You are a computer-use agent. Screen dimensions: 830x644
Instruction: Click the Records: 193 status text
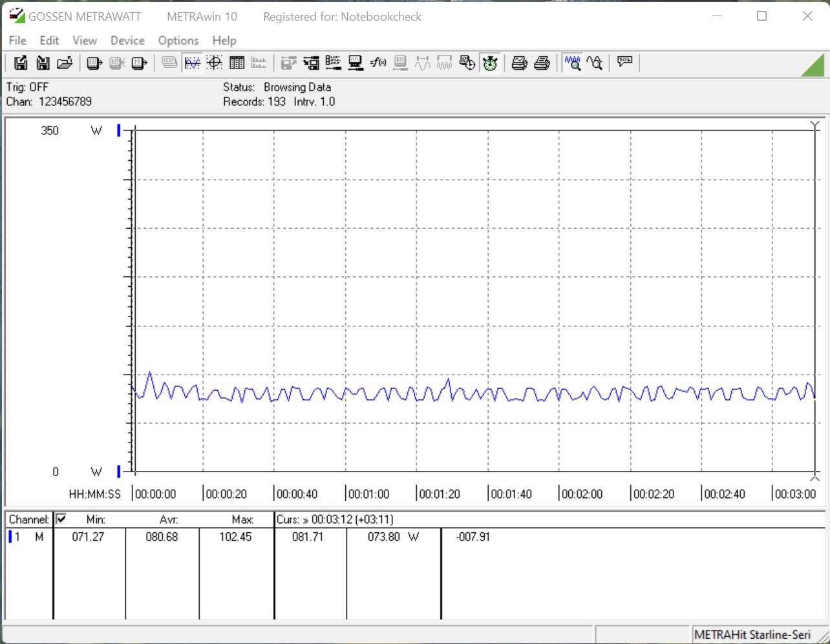pos(254,101)
